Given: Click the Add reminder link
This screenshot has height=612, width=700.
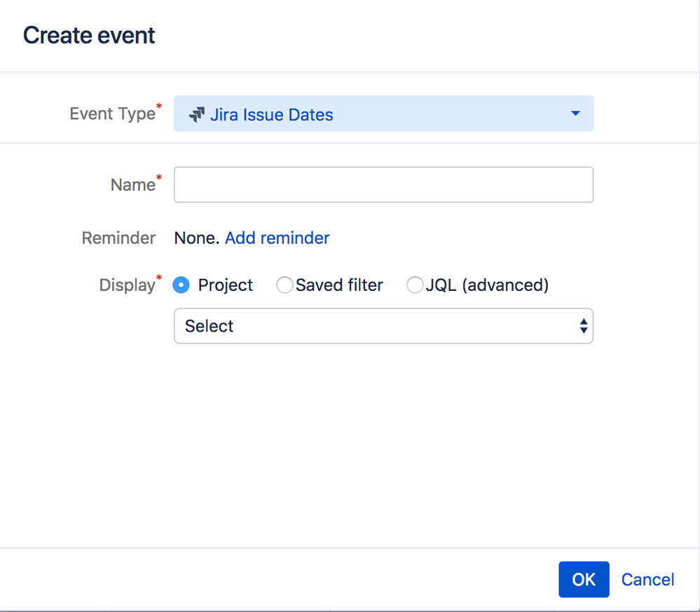Looking at the screenshot, I should pos(277,238).
